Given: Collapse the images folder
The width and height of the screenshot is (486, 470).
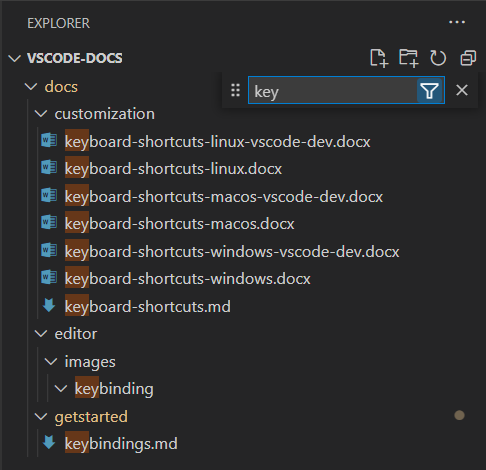Looking at the screenshot, I should point(51,361).
